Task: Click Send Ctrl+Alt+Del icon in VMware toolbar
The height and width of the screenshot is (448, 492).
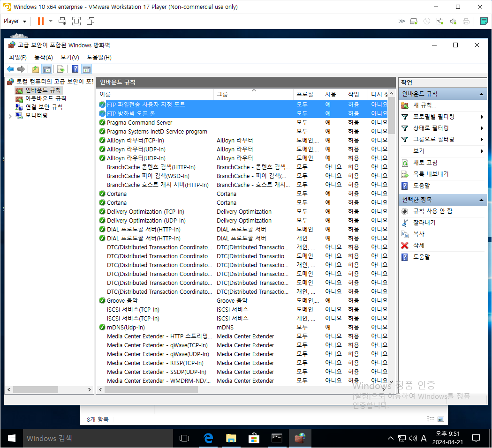Action: [x=62, y=21]
